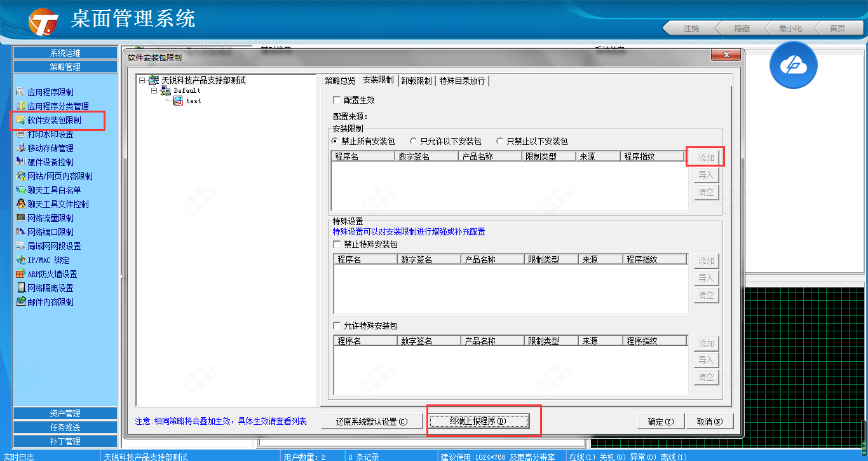
Task: Open 网站/网页内容限制 browser icon
Action: 21,176
